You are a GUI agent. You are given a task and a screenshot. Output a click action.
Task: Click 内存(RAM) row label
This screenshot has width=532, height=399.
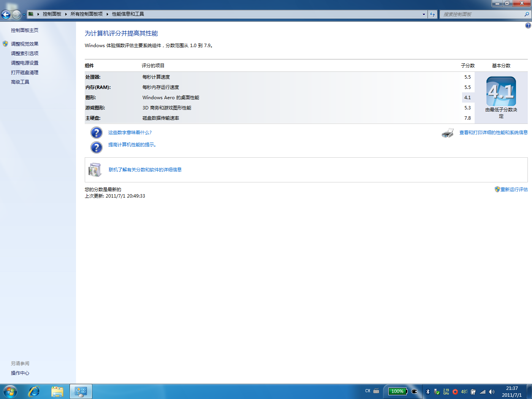98,87
